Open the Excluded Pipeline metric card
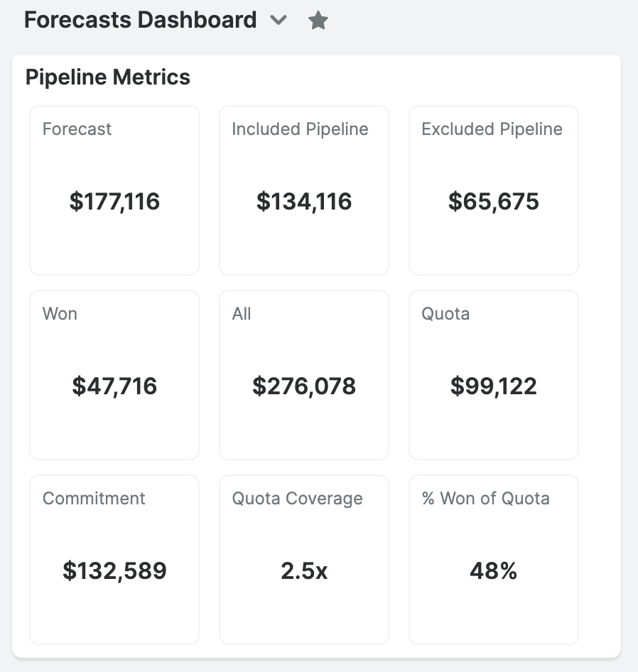 [x=493, y=190]
